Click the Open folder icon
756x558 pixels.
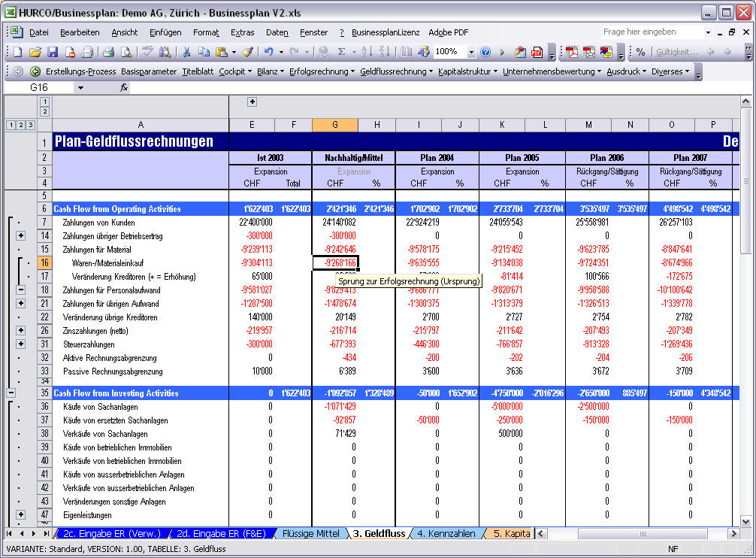pyautogui.click(x=35, y=52)
